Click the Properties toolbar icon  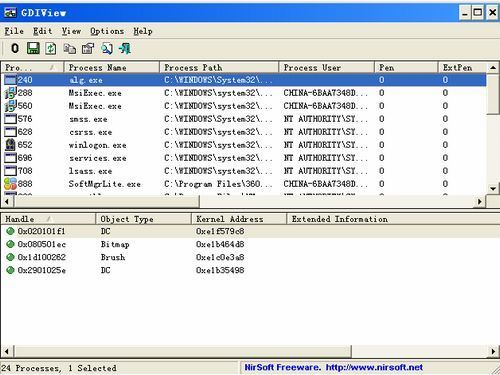88,49
